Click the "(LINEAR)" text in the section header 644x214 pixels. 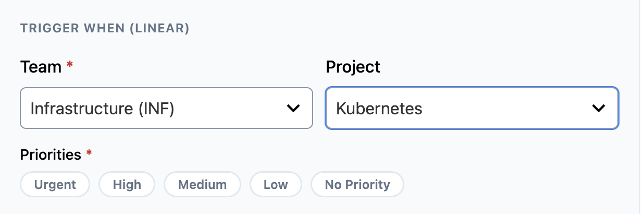click(x=159, y=29)
